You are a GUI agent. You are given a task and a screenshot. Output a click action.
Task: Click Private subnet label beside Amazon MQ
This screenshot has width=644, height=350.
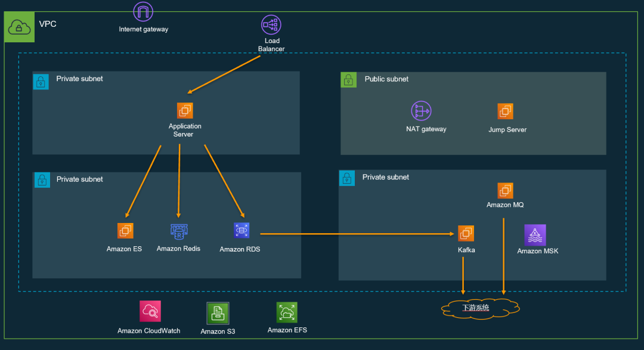[385, 177]
